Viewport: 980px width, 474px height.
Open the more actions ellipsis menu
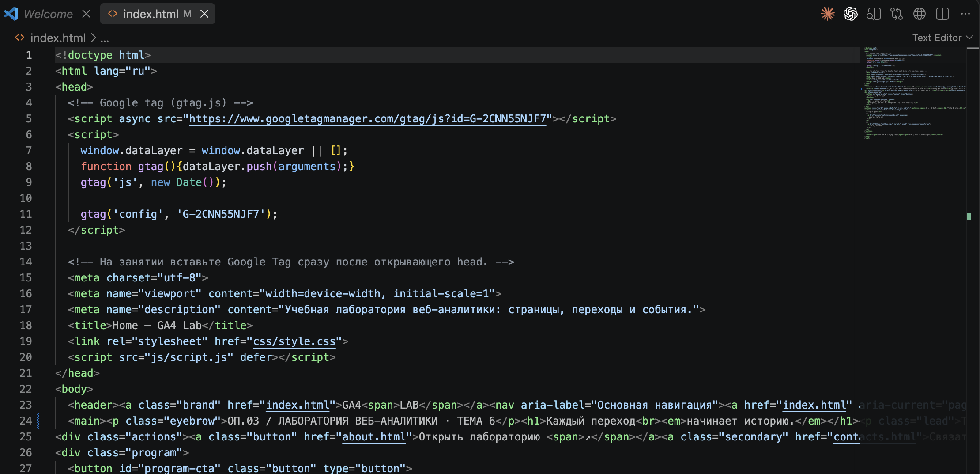[x=965, y=14]
